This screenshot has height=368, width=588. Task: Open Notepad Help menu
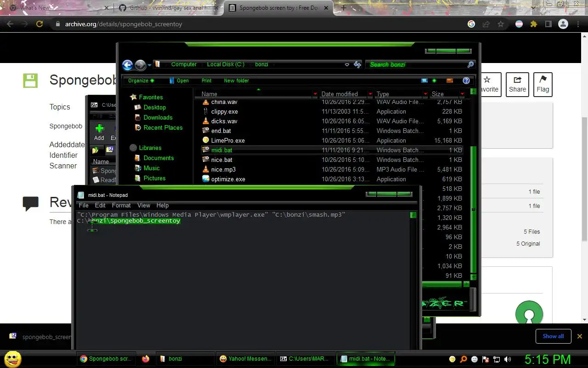coord(163,205)
